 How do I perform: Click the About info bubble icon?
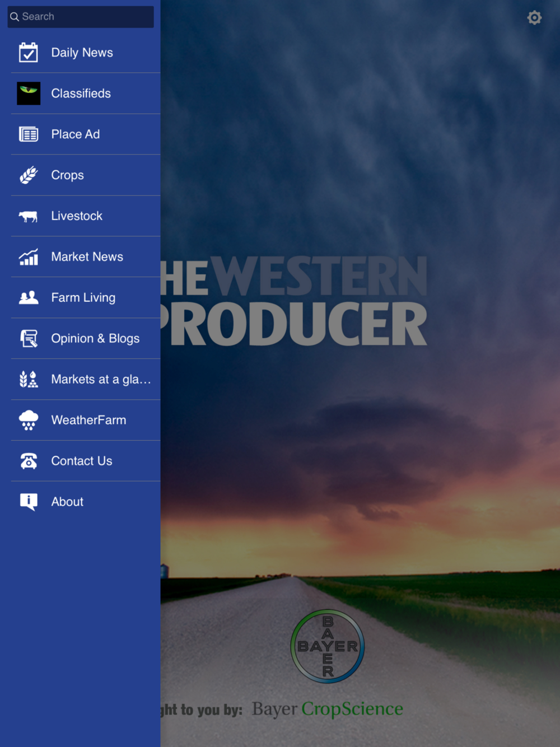(29, 502)
